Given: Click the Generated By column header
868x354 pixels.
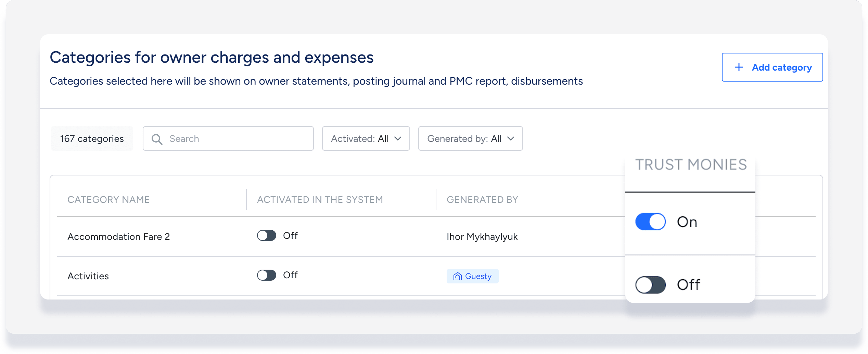Looking at the screenshot, I should point(482,199).
